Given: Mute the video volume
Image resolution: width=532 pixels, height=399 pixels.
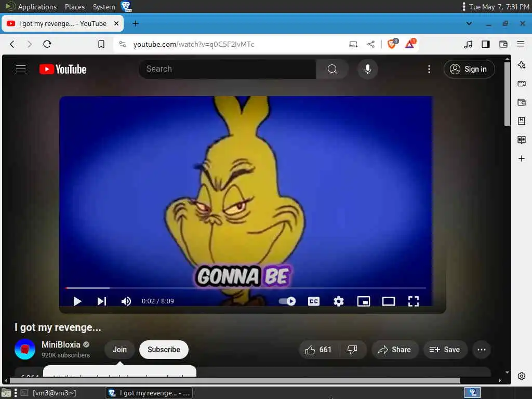Looking at the screenshot, I should click(126, 301).
